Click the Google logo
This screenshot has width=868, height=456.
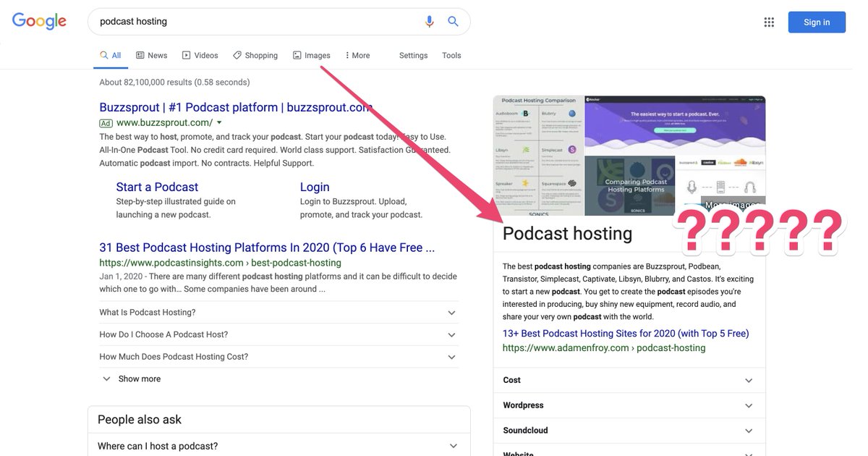tap(39, 21)
